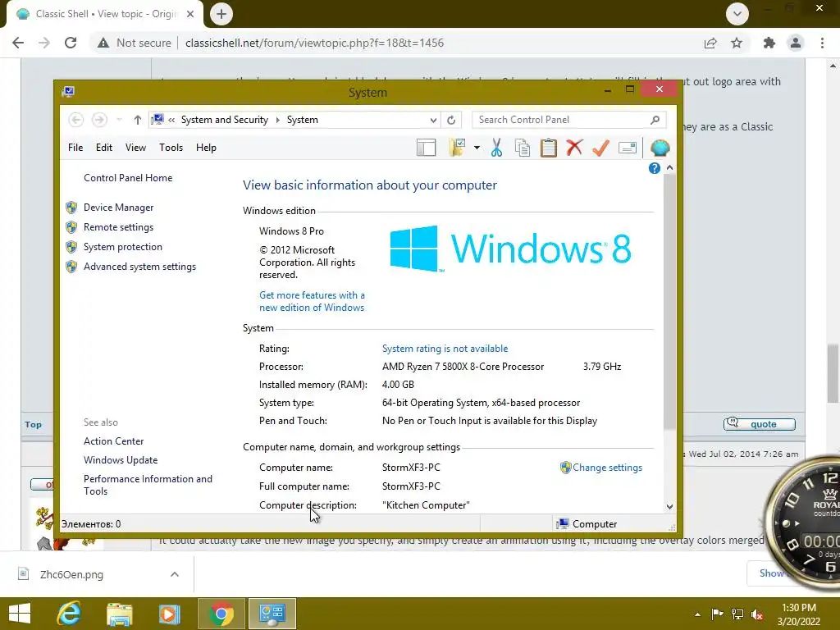Click Chrome back arrow
840x630 pixels.
tap(18, 43)
